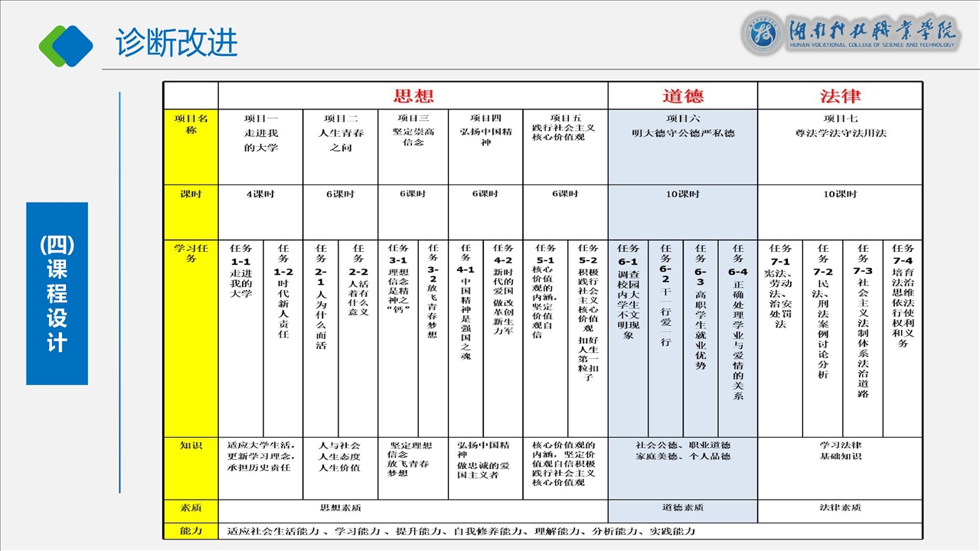The width and height of the screenshot is (980, 551).
Task: Click the green and blue diamond logo
Action: 66,45
